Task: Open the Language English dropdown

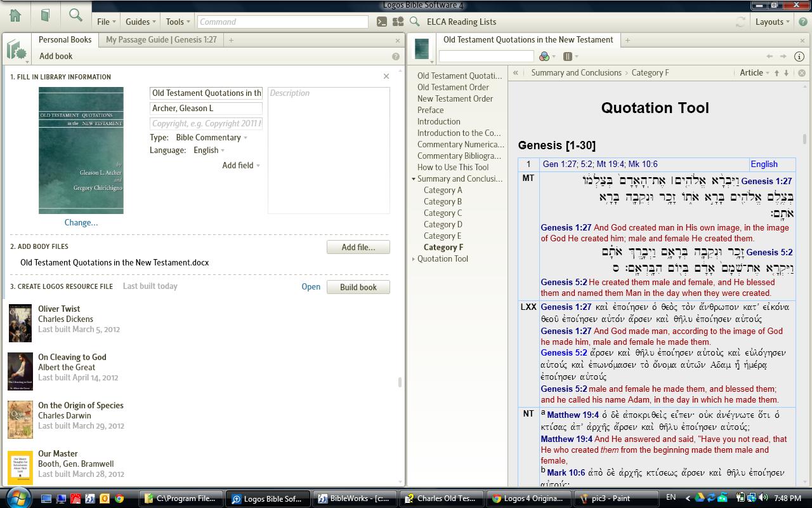Action: point(209,150)
